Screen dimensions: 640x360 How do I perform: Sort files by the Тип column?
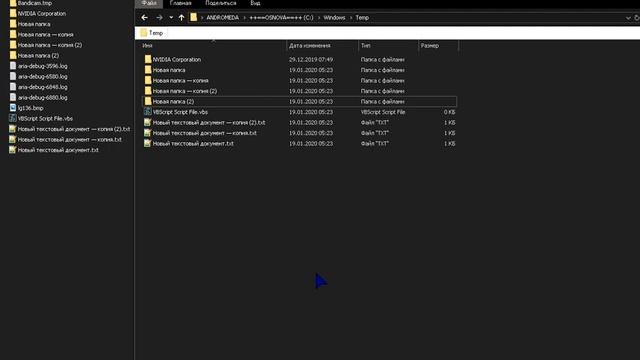coord(366,46)
